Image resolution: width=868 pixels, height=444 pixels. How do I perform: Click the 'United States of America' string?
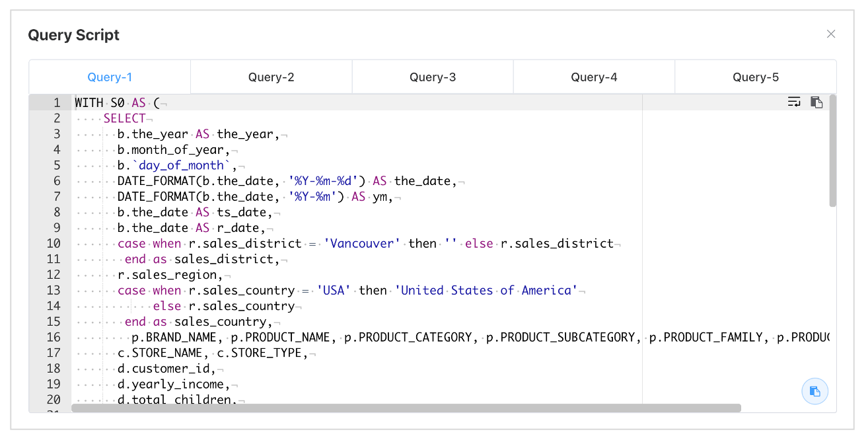(x=486, y=290)
